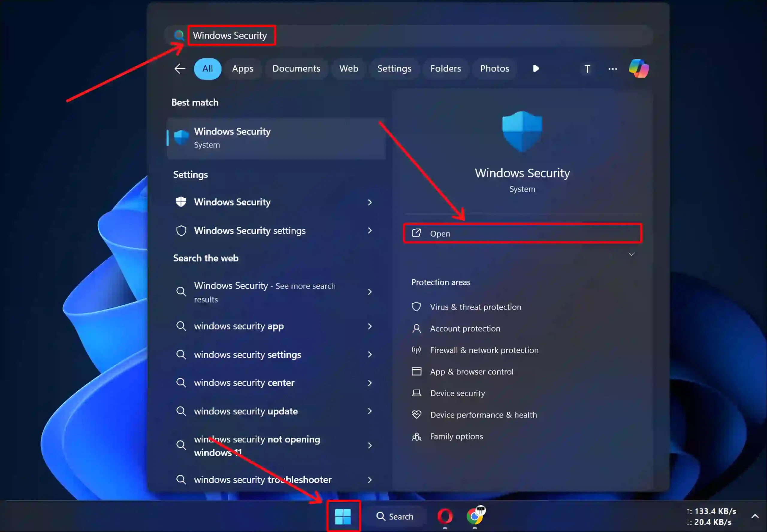Click the search magnifier icon in search box

[x=179, y=35]
